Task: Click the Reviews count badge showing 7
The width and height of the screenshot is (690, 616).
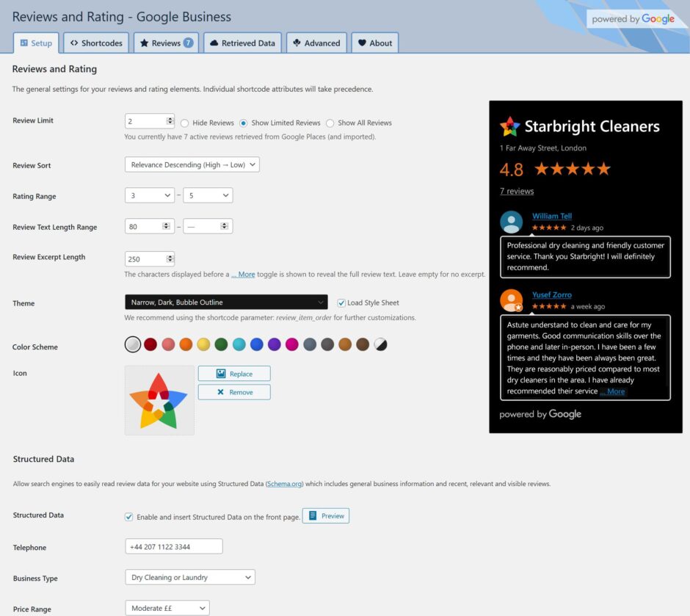Action: [x=188, y=43]
